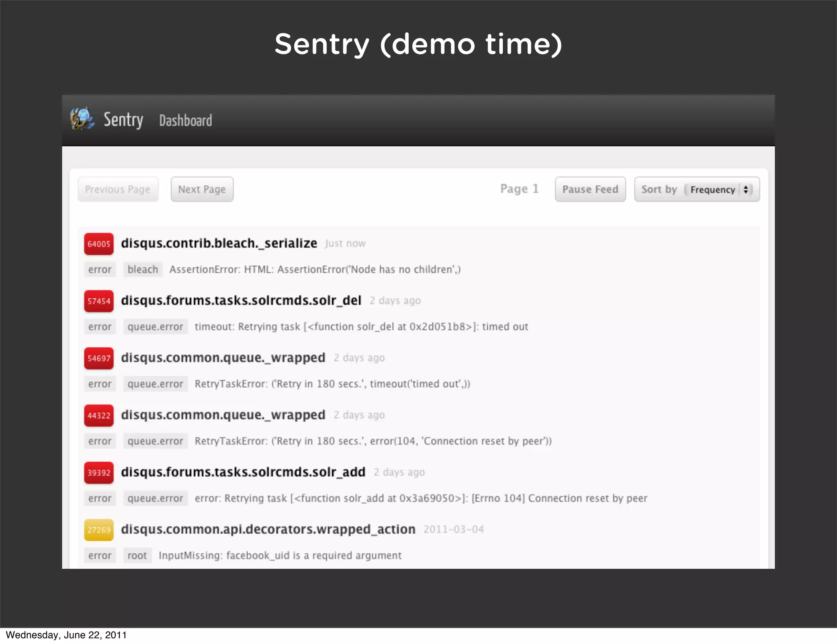Select the root logger tag

[137, 555]
